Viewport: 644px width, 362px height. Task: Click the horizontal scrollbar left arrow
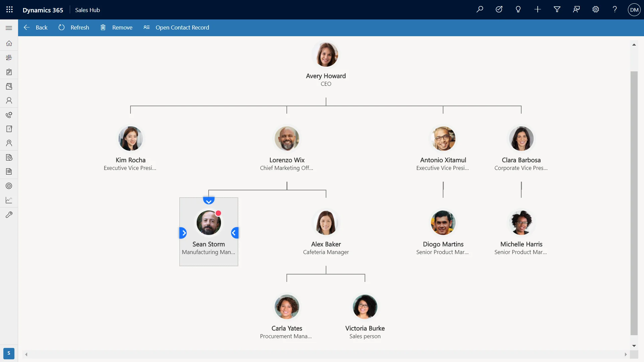tap(26, 354)
